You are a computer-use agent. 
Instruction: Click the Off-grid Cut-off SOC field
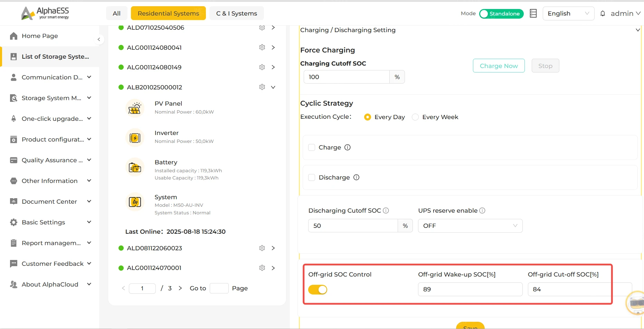[580, 289]
